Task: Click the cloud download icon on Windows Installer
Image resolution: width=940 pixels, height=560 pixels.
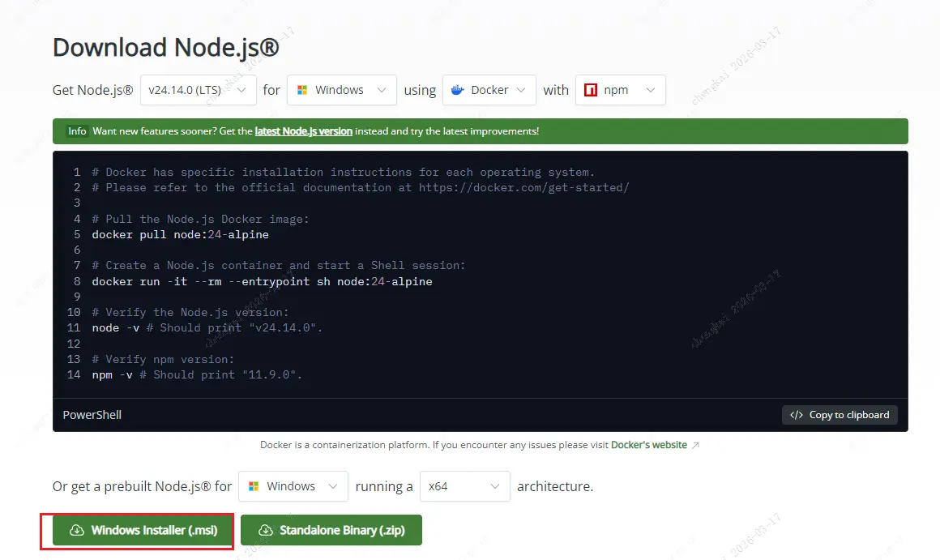Action: [77, 530]
